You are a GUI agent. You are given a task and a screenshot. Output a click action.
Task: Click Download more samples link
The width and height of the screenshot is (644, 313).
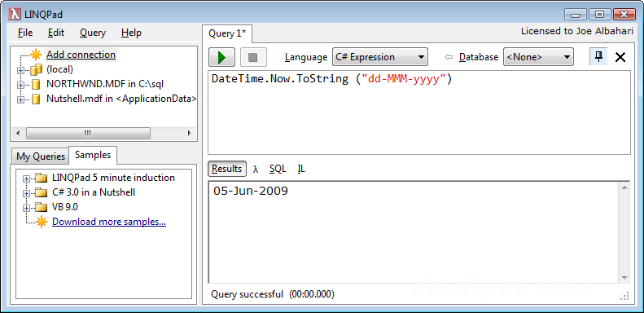(x=109, y=222)
